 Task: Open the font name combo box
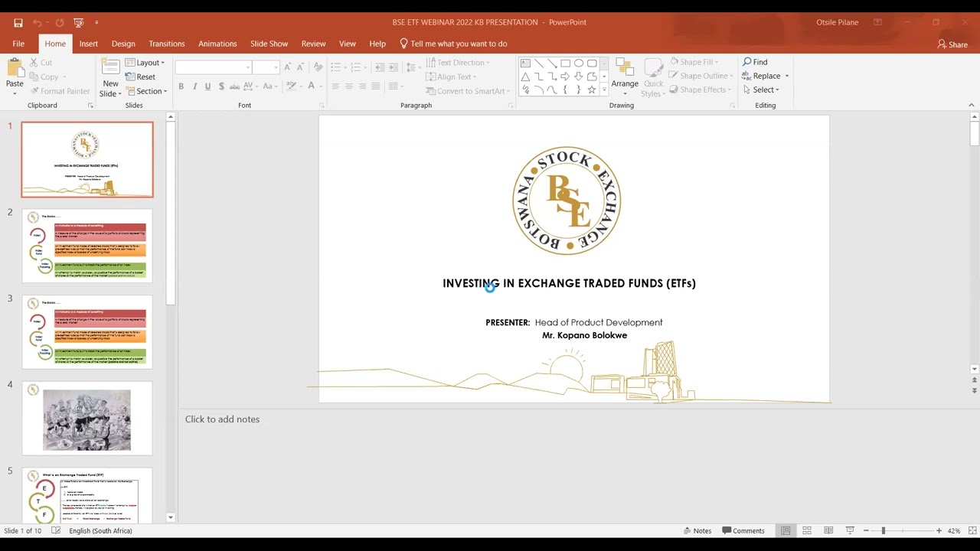(213, 67)
